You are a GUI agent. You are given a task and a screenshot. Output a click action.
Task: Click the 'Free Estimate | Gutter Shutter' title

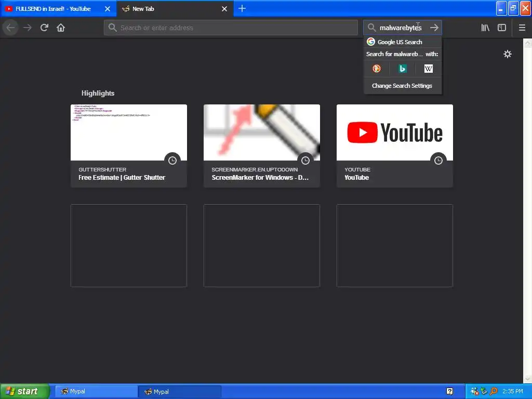coord(122,178)
